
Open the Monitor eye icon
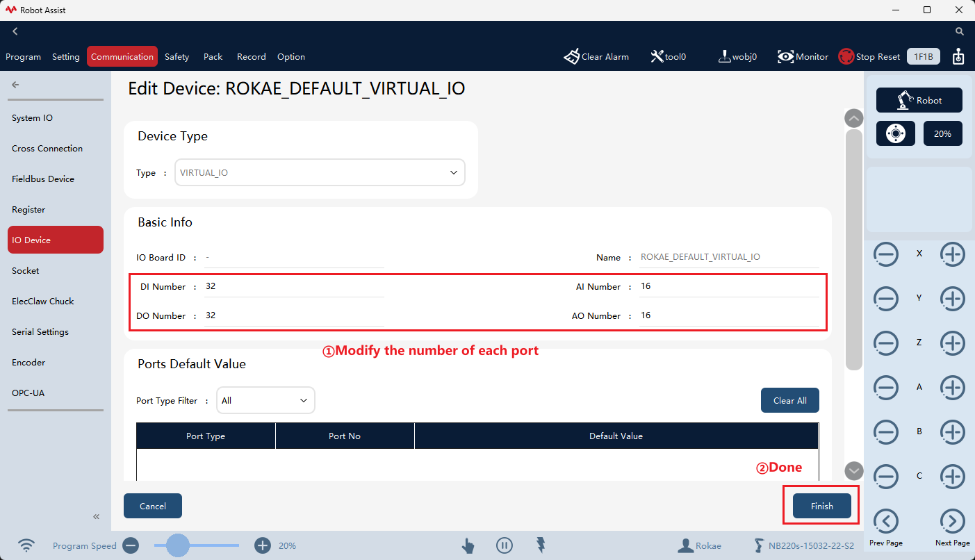pos(786,57)
